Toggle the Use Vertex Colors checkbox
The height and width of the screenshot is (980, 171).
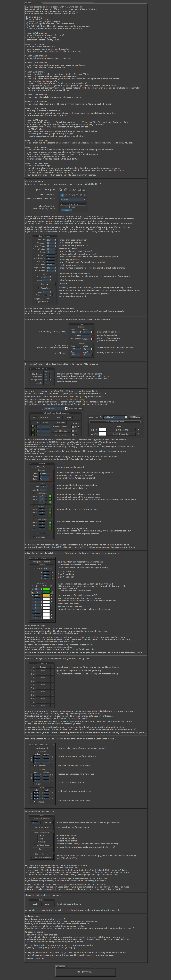[32, 467]
